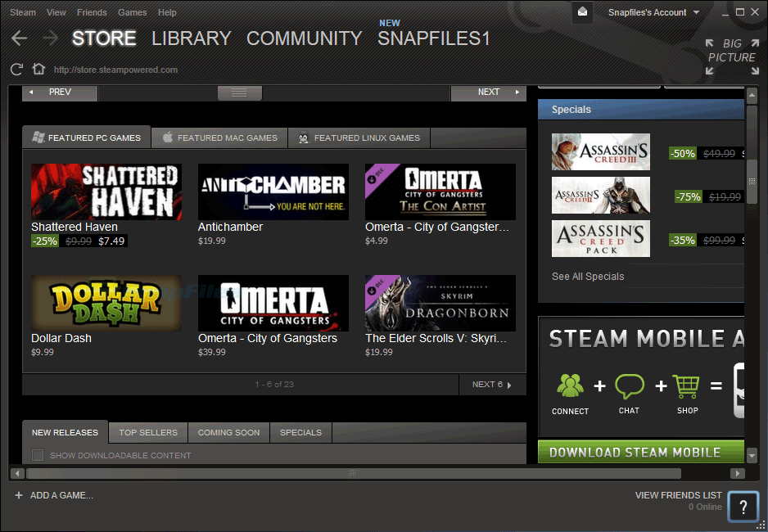Open Assassin's Creed III special
Screen dimensions: 768x532
(601, 151)
